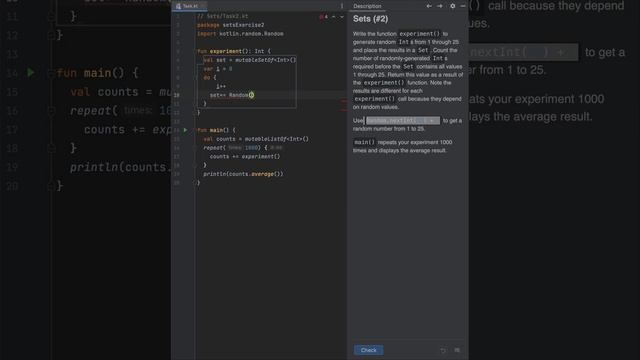Screen dimensions: 640x360
Task: Collapse the repeat block fold marker
Action: click(x=195, y=148)
